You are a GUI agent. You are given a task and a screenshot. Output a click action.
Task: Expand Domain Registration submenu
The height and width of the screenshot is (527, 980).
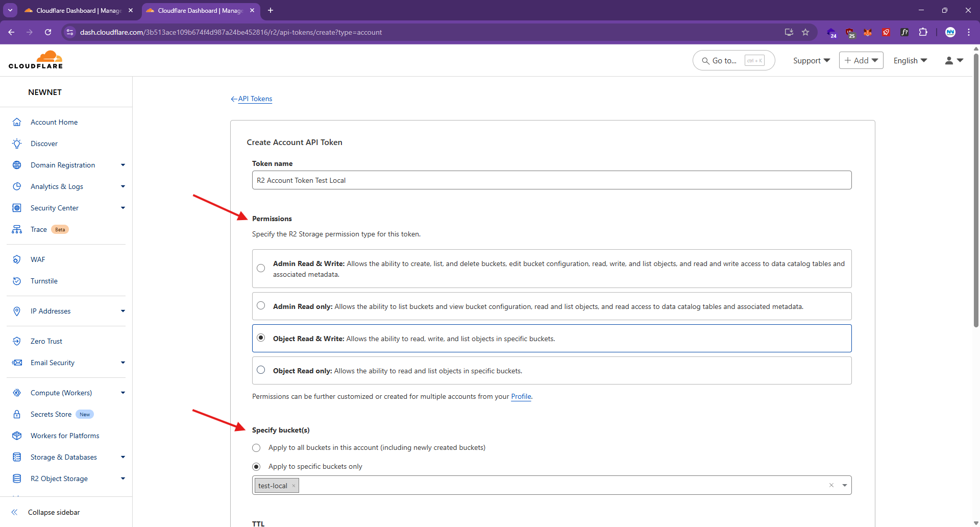123,165
